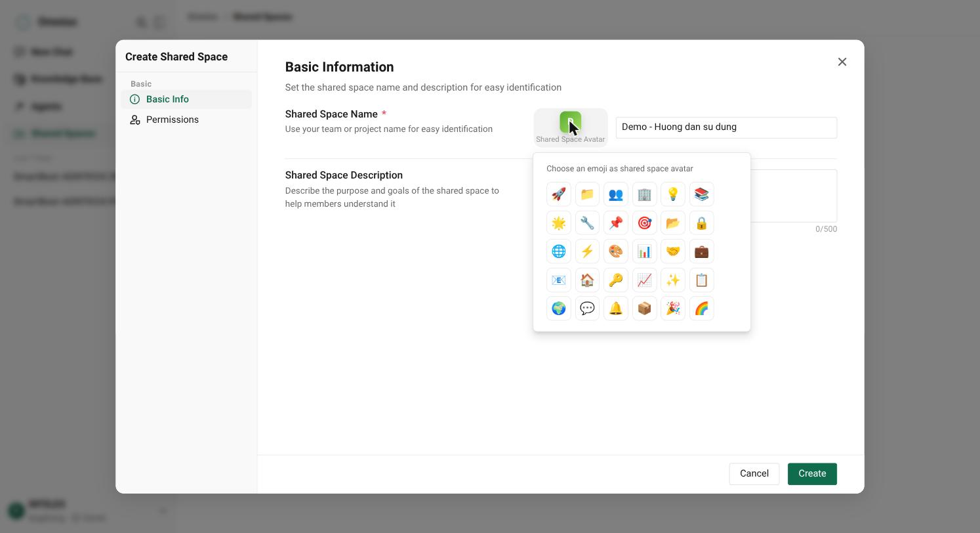
Task: Choose the wrench emoji
Action: pos(587,223)
